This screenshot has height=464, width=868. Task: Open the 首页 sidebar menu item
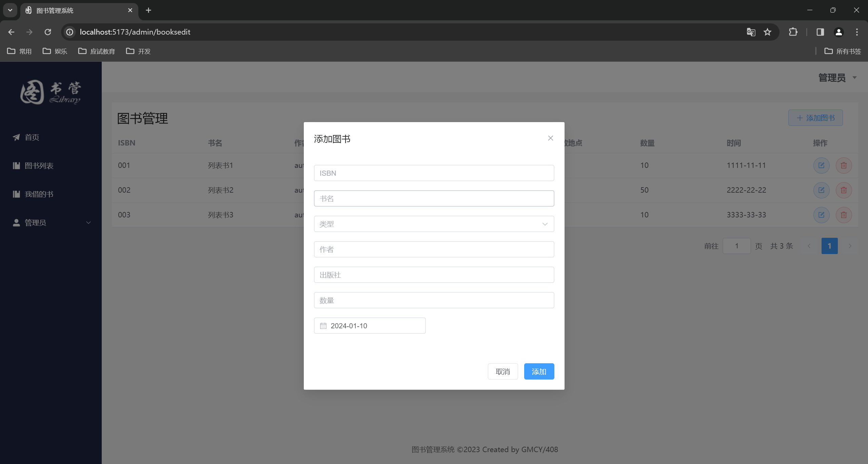point(51,137)
